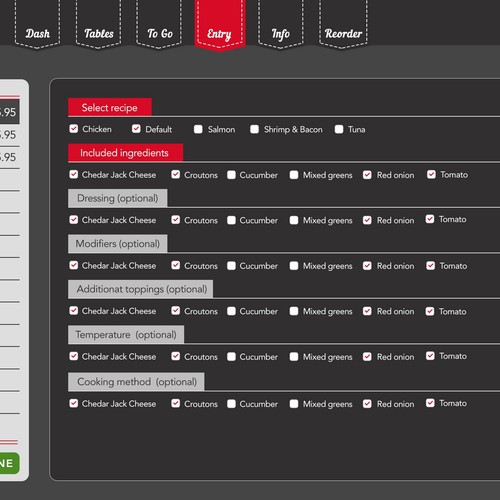Toggle Chedar Jack Cheese under Included ingredients
The width and height of the screenshot is (500, 500).
coord(74,174)
